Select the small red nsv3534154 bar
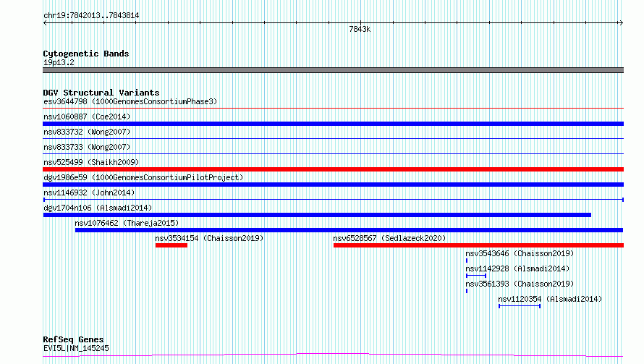Viewport: 644px width, 364px height. click(x=171, y=245)
